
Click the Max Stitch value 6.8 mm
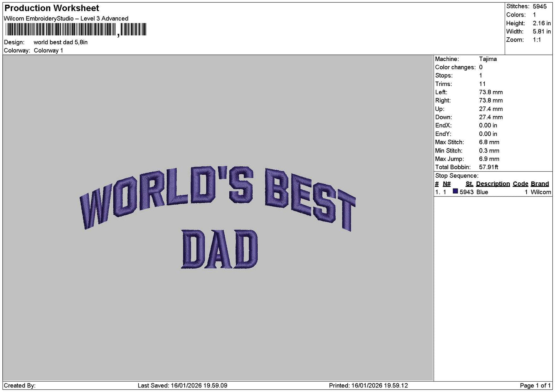(489, 142)
